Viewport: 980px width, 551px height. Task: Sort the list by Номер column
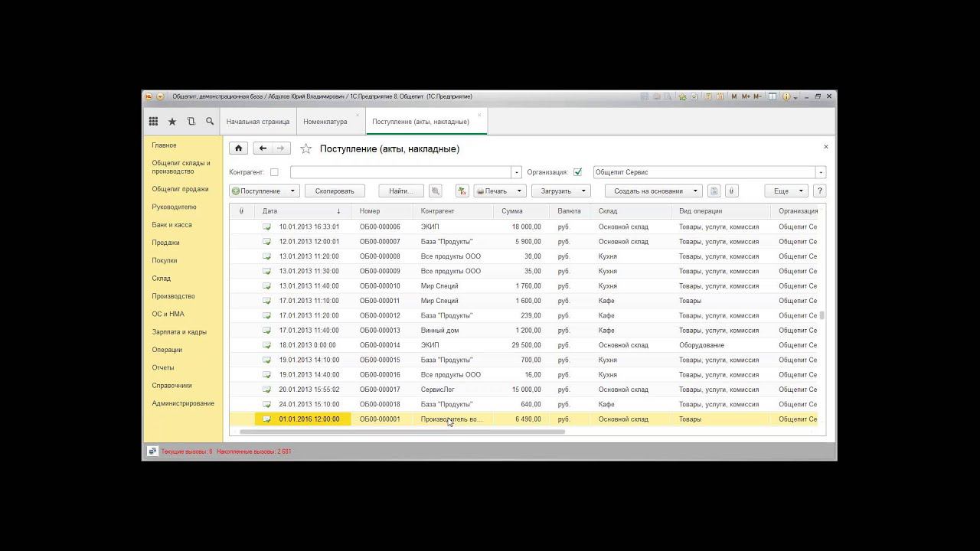point(381,211)
